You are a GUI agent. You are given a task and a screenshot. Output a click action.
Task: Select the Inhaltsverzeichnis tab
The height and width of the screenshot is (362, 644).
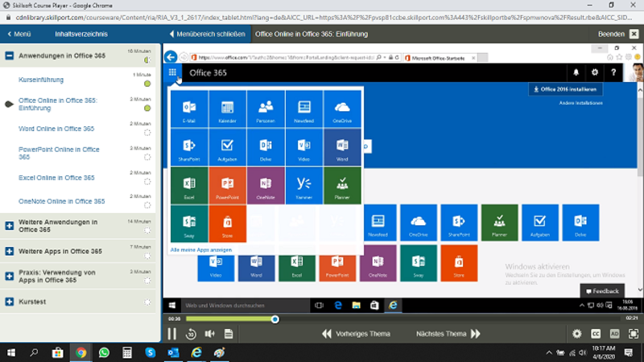click(x=81, y=34)
